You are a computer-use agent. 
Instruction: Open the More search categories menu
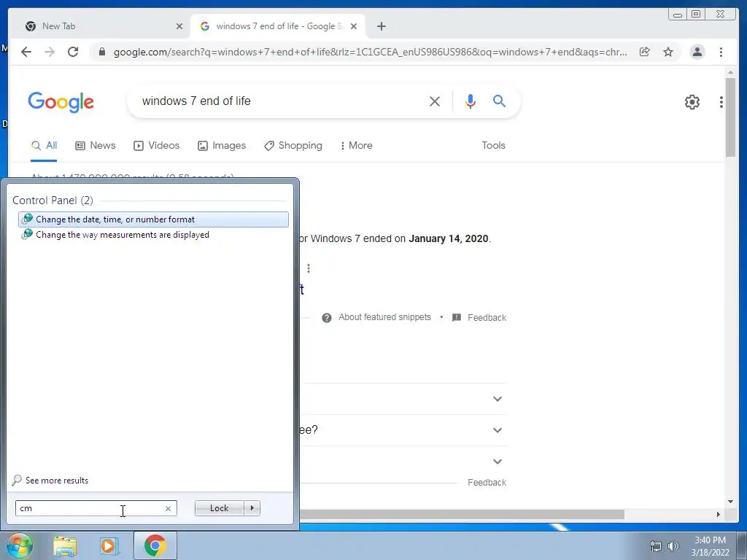pos(356,146)
